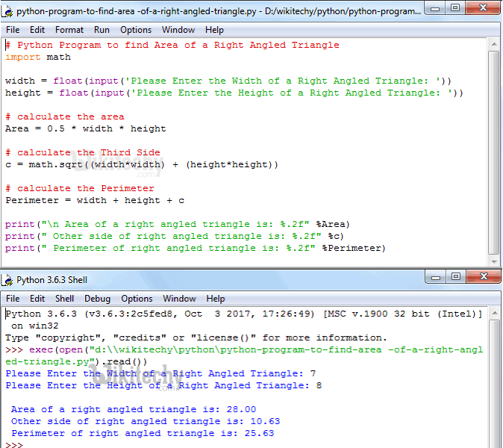Click the Python file icon in editor title bar
The width and height of the screenshot is (503, 448).
click(x=8, y=11)
